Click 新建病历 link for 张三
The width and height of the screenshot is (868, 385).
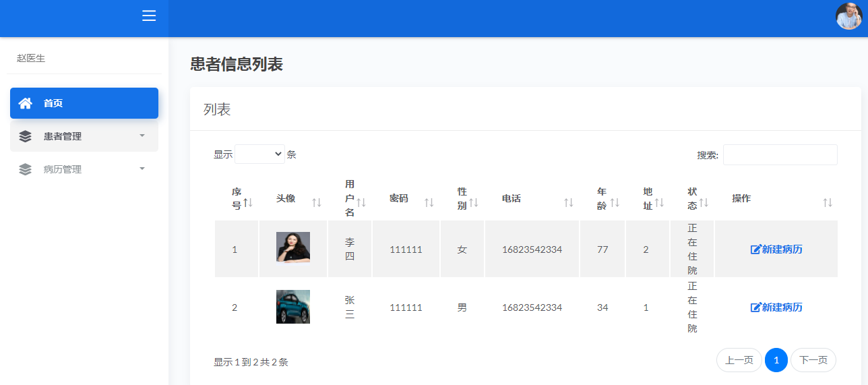(776, 307)
